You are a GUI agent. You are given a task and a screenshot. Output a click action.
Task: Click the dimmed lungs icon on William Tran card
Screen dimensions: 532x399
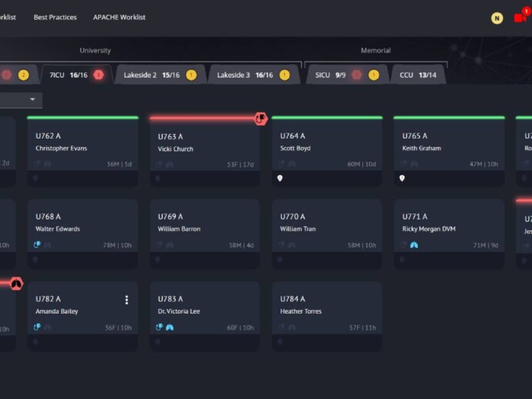291,245
